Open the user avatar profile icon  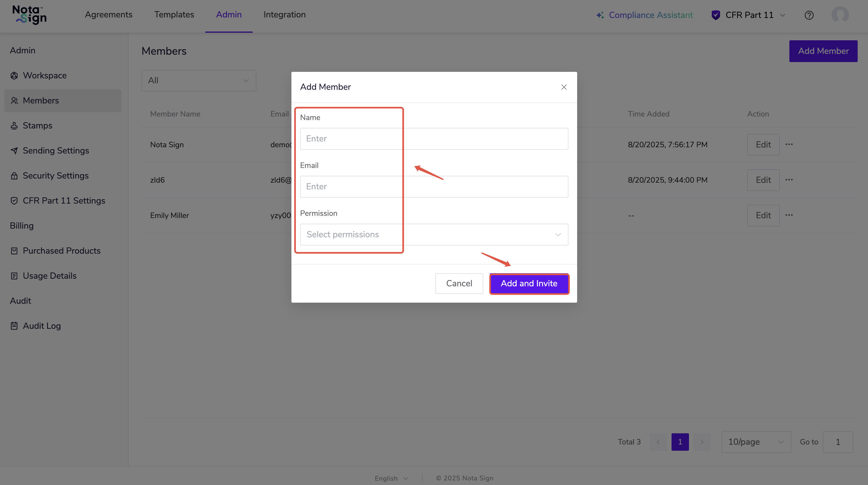[x=839, y=15]
